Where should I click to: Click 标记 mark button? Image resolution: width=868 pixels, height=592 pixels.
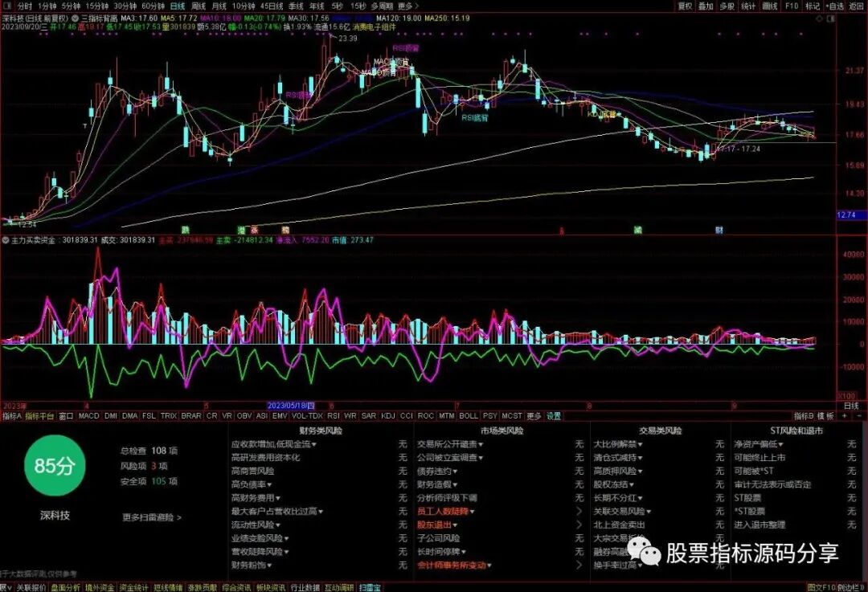point(812,6)
